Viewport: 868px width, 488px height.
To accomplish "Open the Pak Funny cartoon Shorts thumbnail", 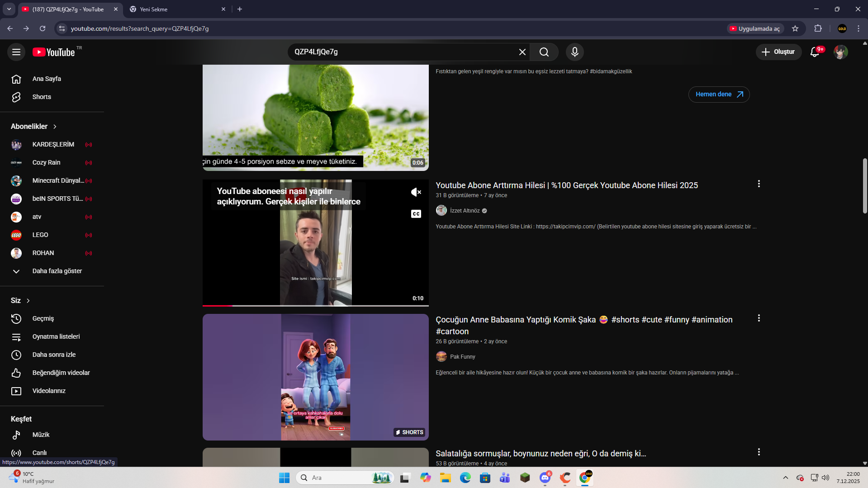I will pyautogui.click(x=316, y=377).
